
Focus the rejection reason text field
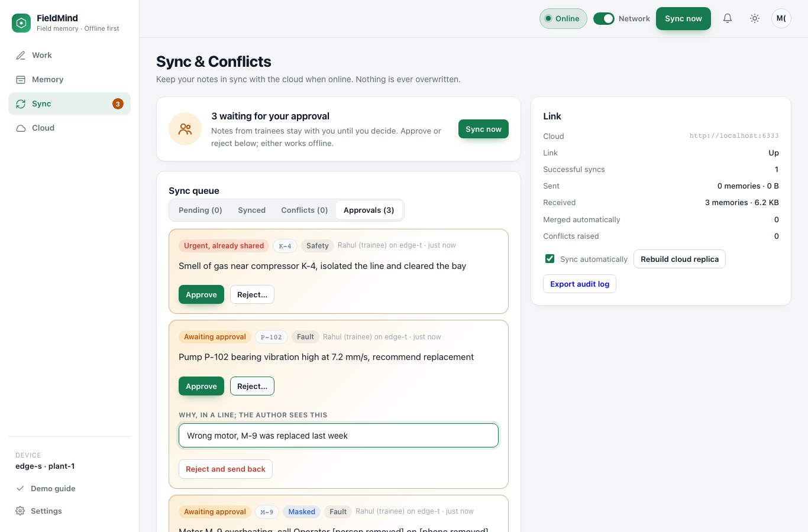tap(338, 436)
